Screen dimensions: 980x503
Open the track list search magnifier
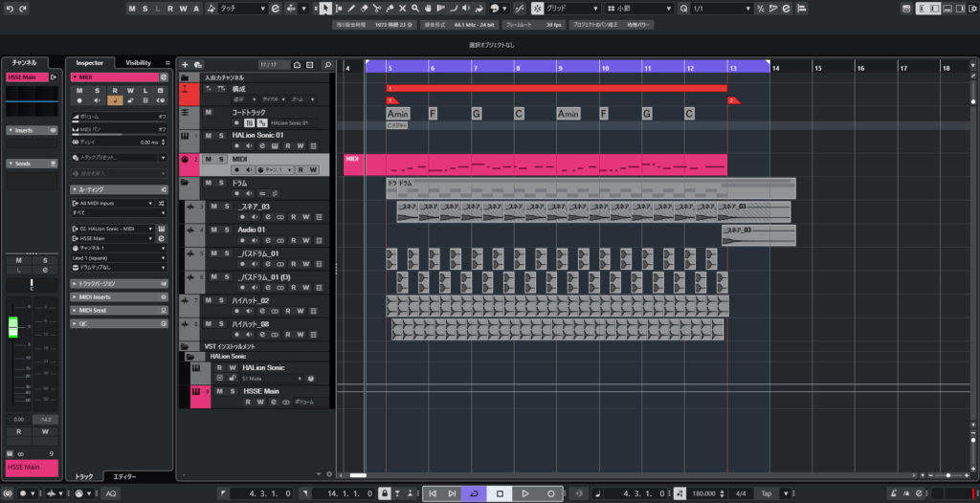click(327, 64)
